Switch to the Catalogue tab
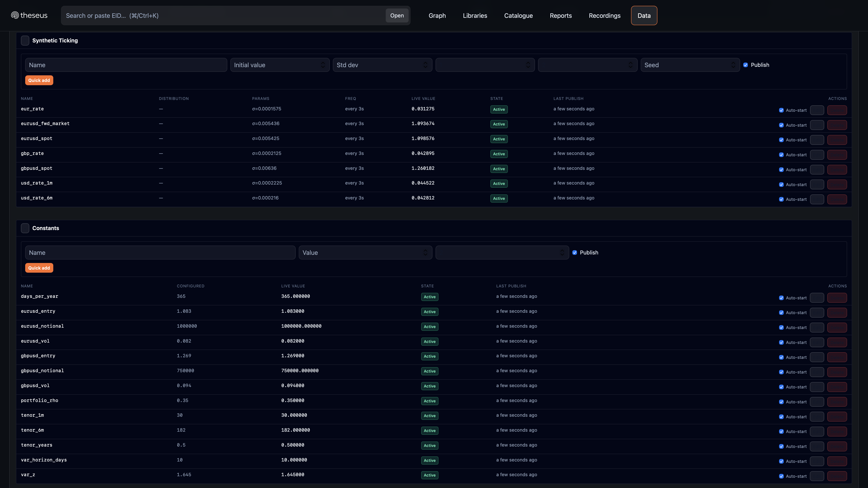868x488 pixels. click(518, 15)
